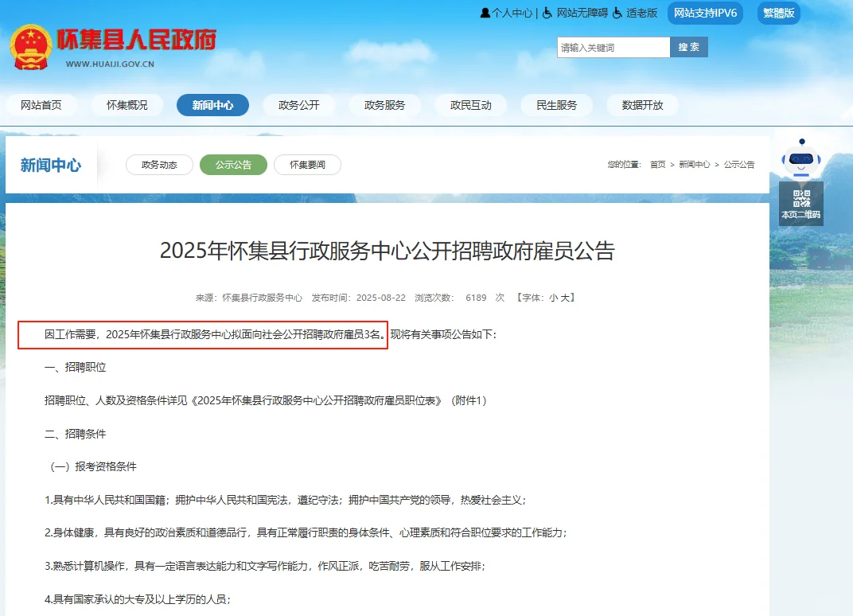Viewport: 853px width, 616px height.
Task: Set font size to 小
Action: [x=553, y=298]
